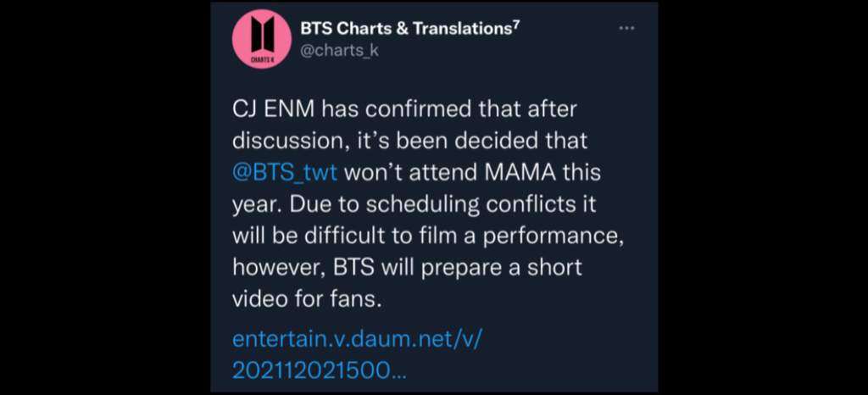Click the text video for fans.
This screenshot has width=868, height=395.
tap(307, 300)
